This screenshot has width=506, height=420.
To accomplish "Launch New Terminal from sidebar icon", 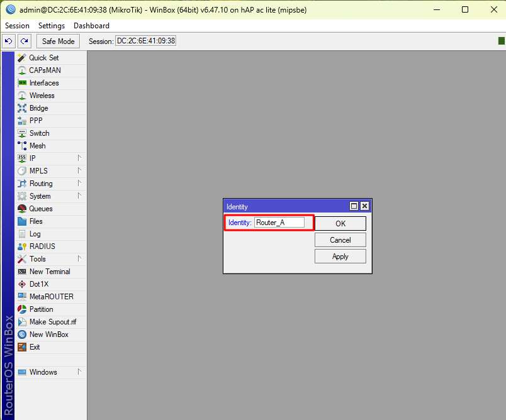I will 22,272.
